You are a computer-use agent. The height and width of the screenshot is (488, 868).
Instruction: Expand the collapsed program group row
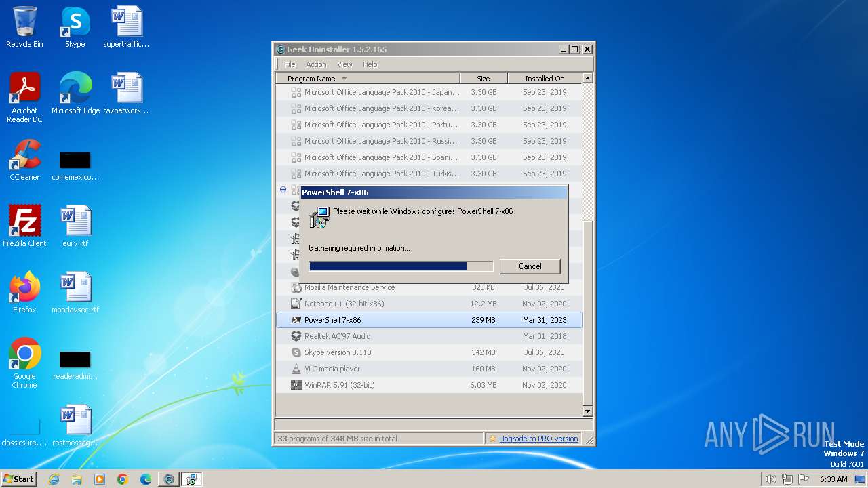pos(283,190)
